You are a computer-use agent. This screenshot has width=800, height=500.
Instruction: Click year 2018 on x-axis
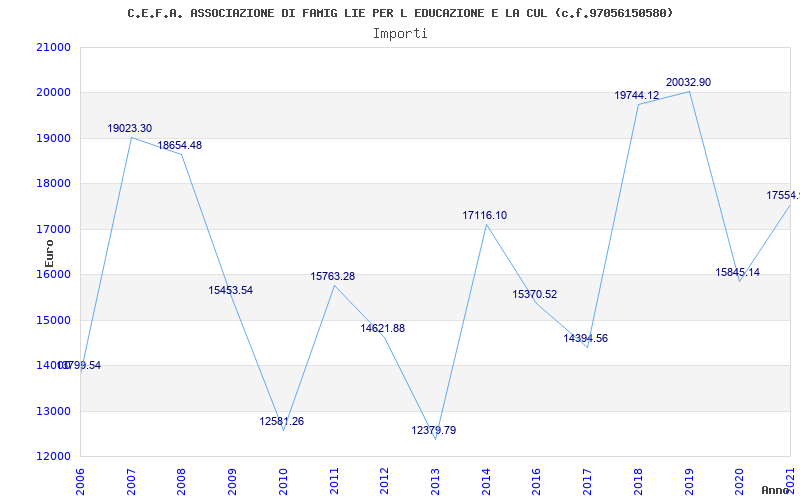pyautogui.click(x=638, y=481)
